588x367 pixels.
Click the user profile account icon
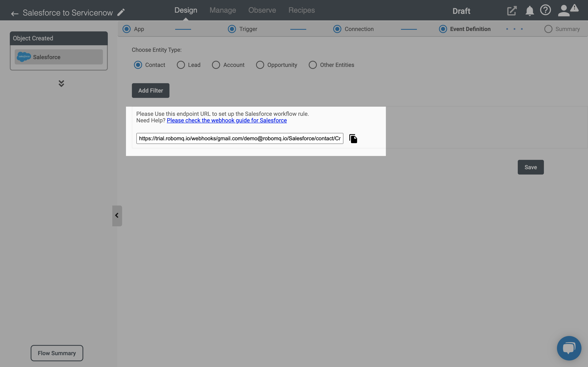(563, 11)
